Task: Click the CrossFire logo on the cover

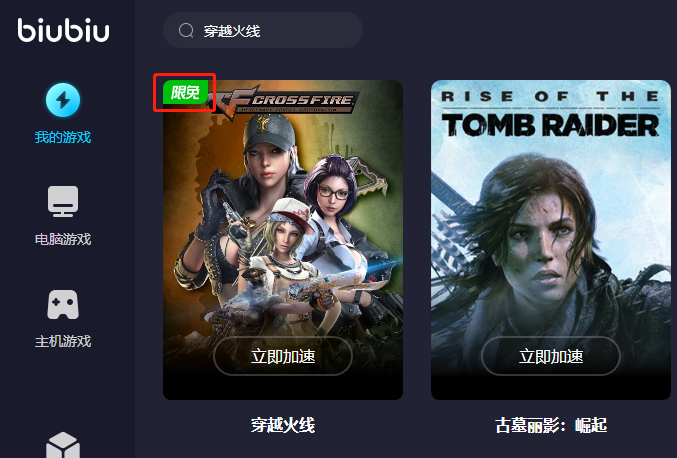Action: 283,101
